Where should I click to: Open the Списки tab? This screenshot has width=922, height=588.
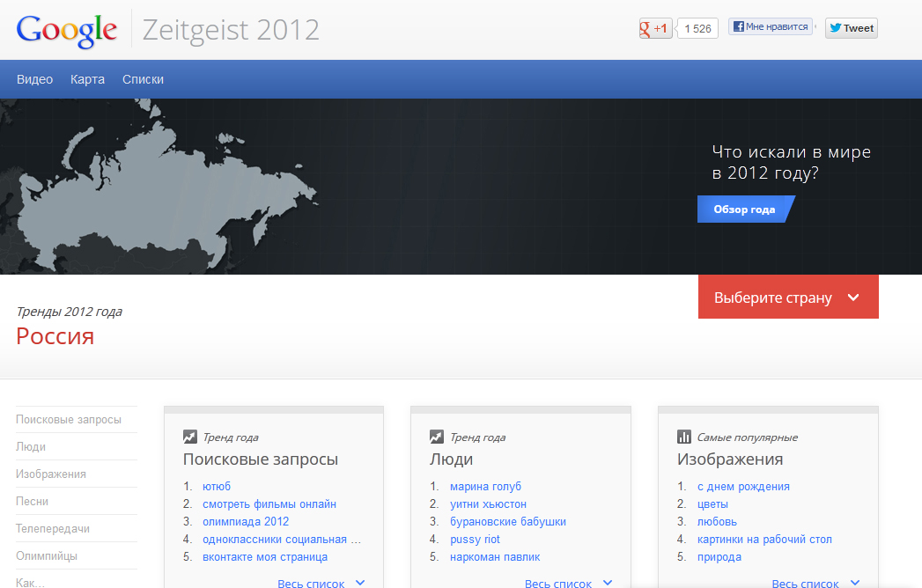(143, 79)
